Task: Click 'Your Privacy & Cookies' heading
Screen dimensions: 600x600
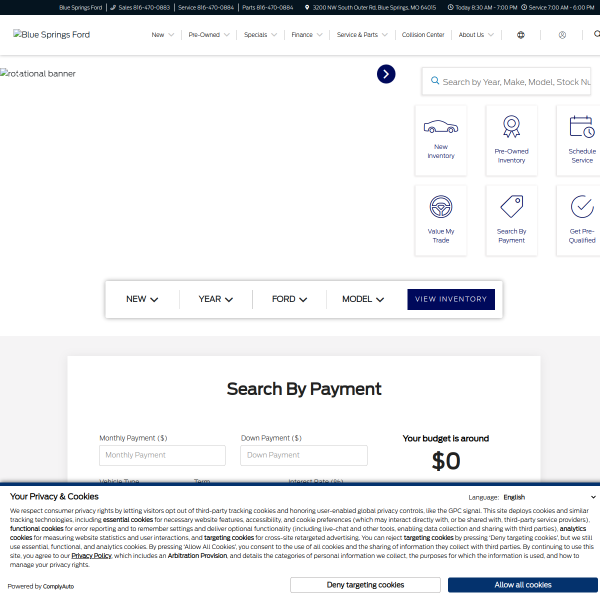Action: [54, 497]
